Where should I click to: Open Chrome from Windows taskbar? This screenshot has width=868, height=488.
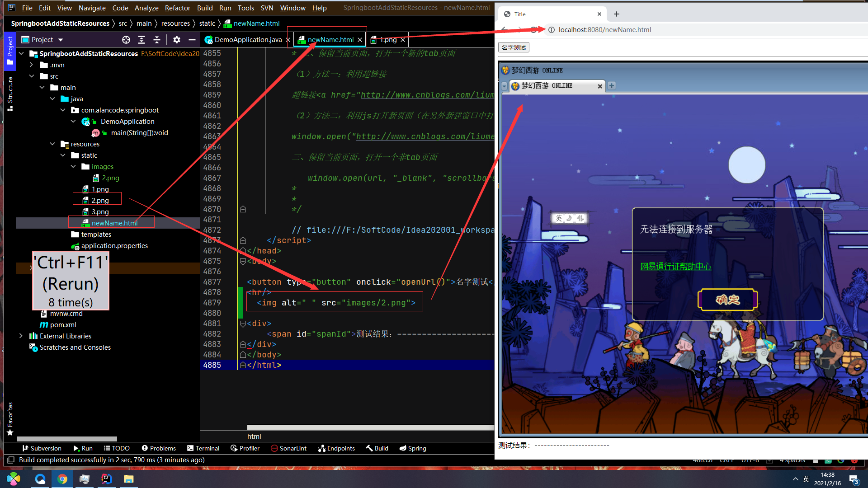[x=62, y=479]
